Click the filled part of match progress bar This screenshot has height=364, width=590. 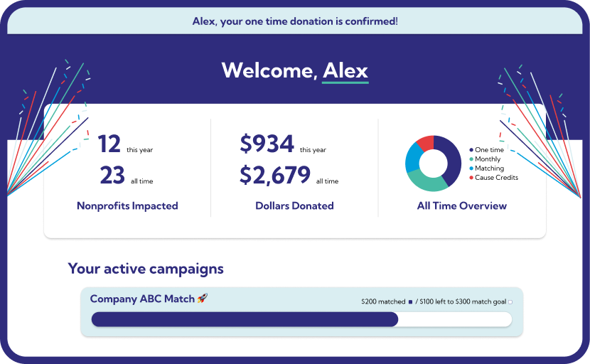point(245,319)
